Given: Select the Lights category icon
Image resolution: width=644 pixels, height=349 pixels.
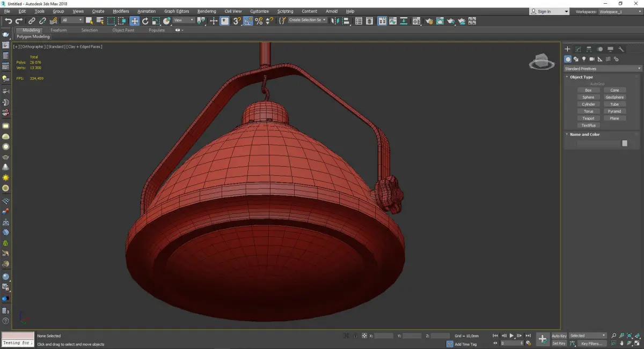Looking at the screenshot, I should (584, 59).
